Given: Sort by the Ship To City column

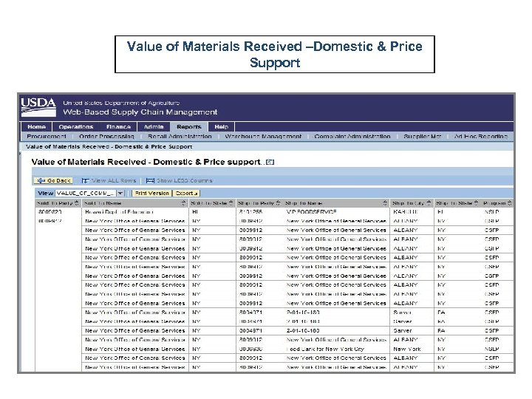Looking at the screenshot, I should pyautogui.click(x=429, y=203).
